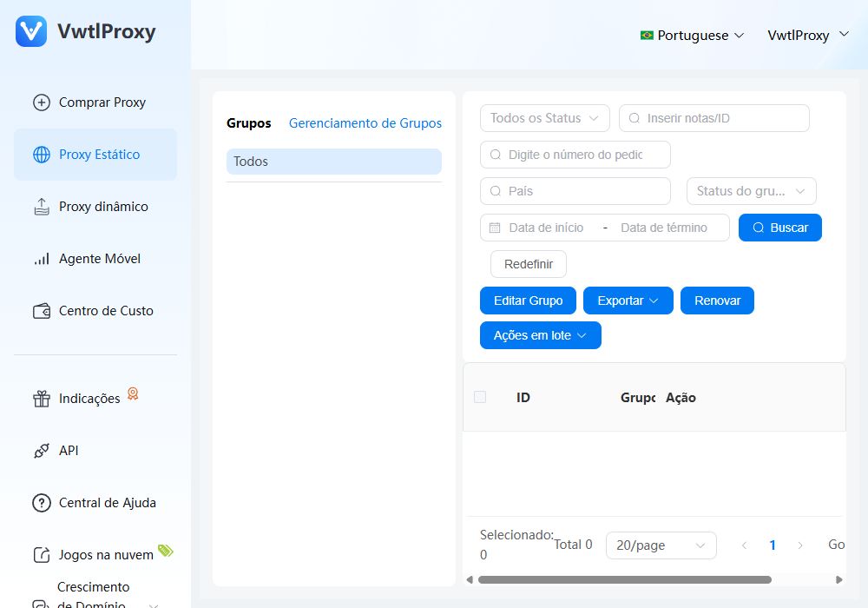This screenshot has width=868, height=608.
Task: Go to previous page arrow
Action: point(745,545)
